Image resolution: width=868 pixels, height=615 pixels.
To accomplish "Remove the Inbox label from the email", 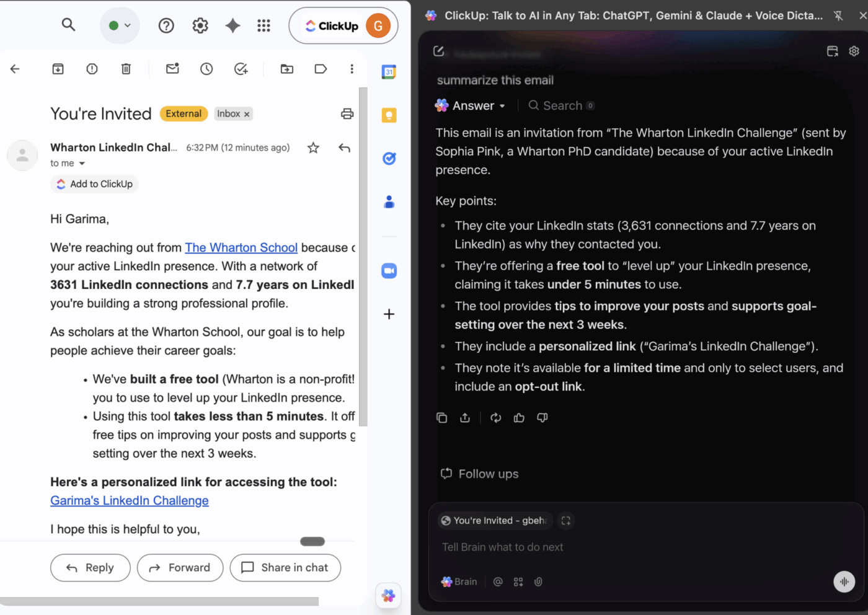I will tap(247, 113).
